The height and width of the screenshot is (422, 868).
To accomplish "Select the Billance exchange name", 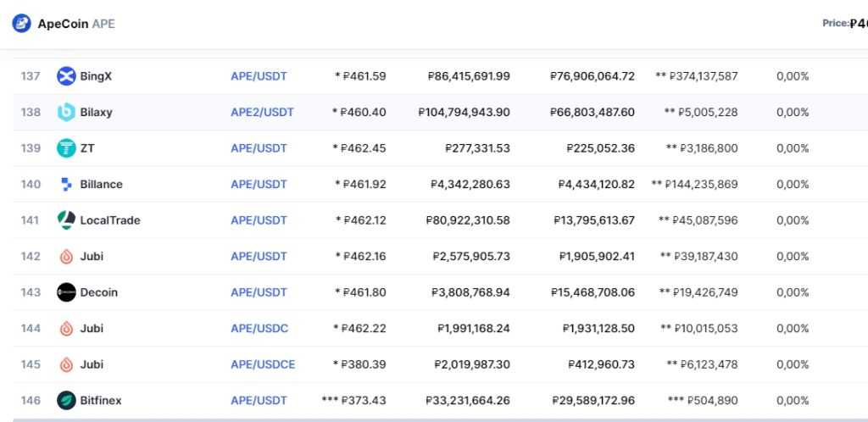I will pos(101,184).
